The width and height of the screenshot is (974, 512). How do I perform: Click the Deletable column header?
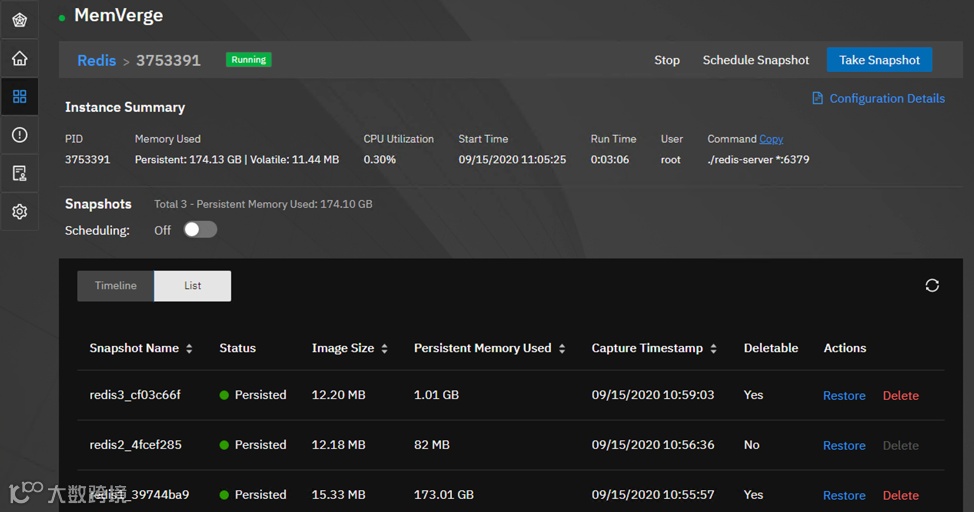(x=771, y=348)
